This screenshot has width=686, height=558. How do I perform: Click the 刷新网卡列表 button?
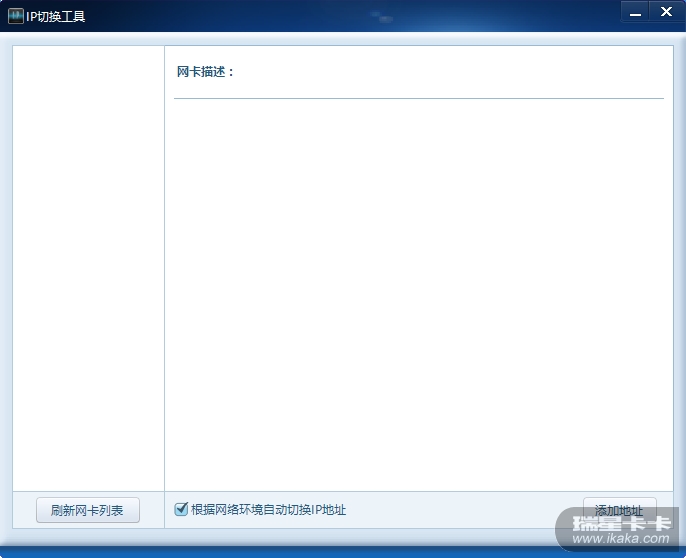tap(88, 510)
